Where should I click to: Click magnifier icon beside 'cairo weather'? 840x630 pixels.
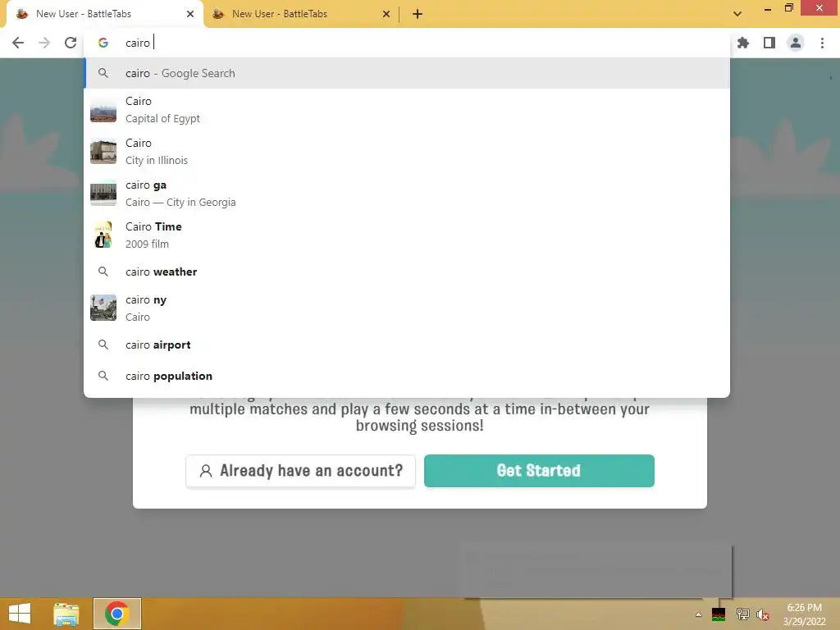103,272
